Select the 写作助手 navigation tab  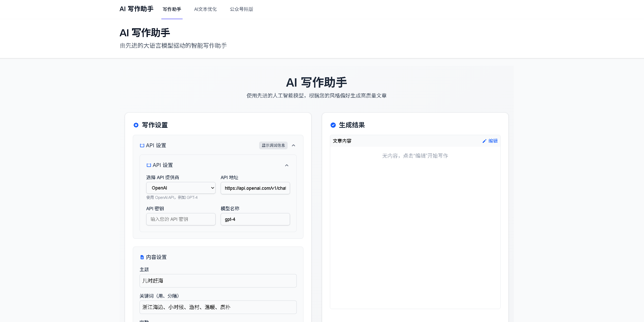[x=172, y=9]
